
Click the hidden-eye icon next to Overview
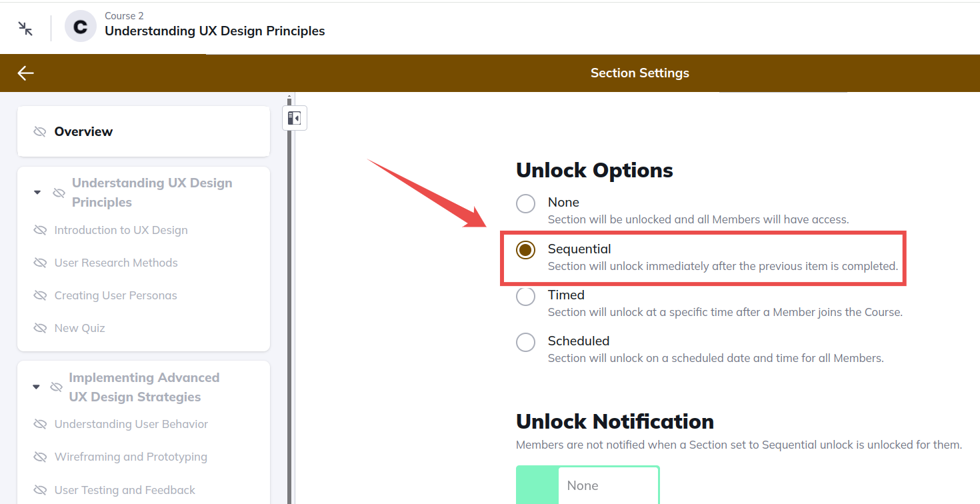[40, 131]
